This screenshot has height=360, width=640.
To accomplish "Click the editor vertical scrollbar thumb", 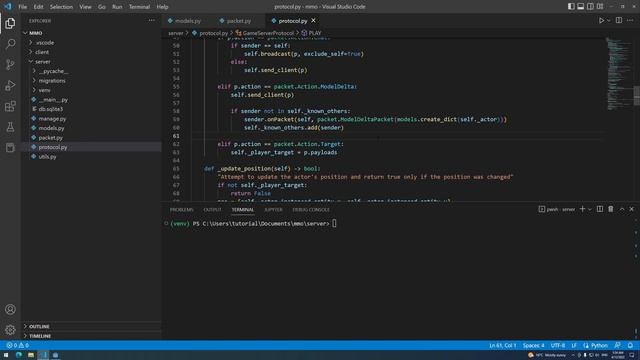I will pos(637,96).
